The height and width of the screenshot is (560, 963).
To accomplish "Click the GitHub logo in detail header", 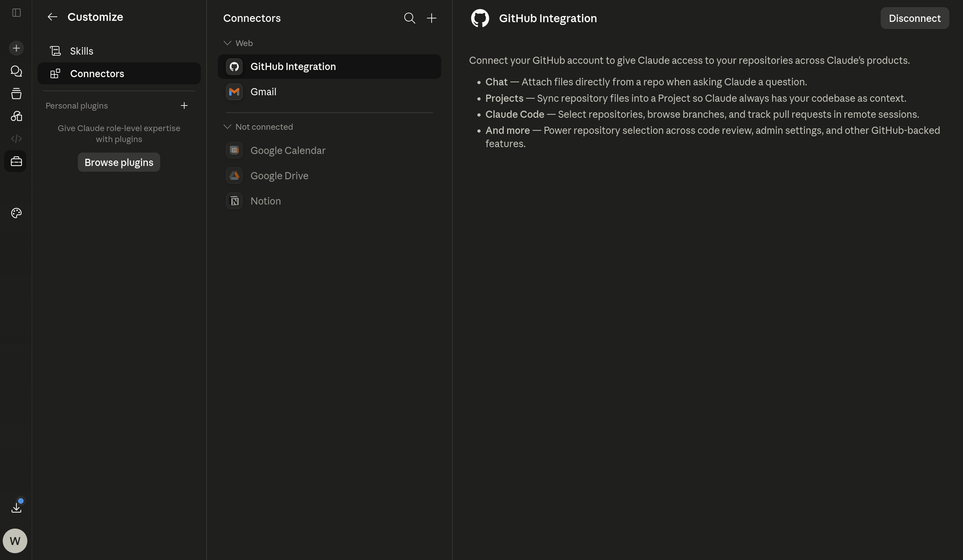I will pyautogui.click(x=480, y=18).
